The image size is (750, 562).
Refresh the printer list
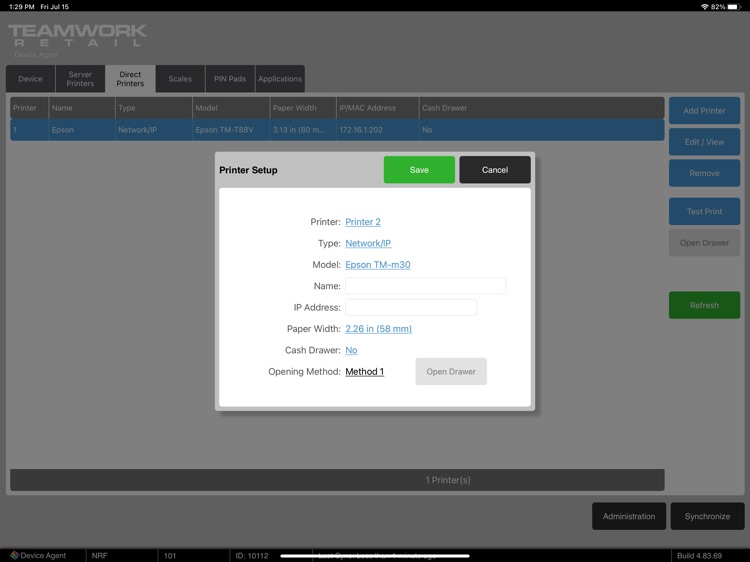pyautogui.click(x=705, y=305)
